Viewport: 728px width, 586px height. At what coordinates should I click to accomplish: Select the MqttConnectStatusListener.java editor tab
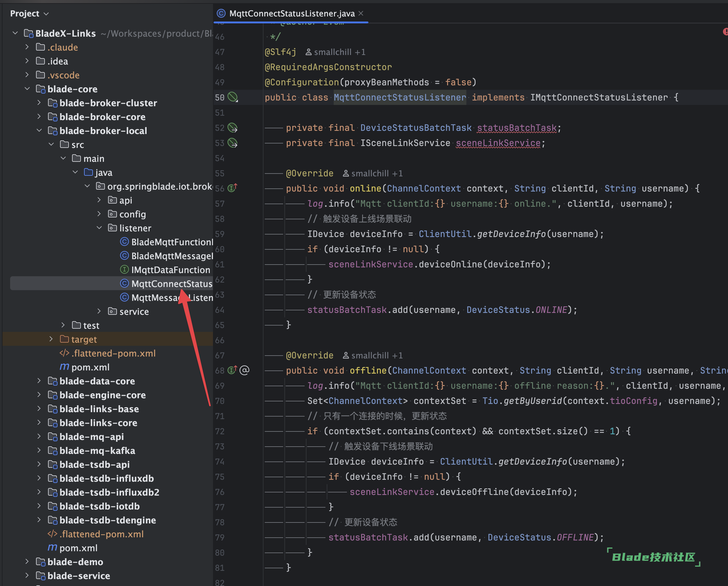pyautogui.click(x=291, y=14)
